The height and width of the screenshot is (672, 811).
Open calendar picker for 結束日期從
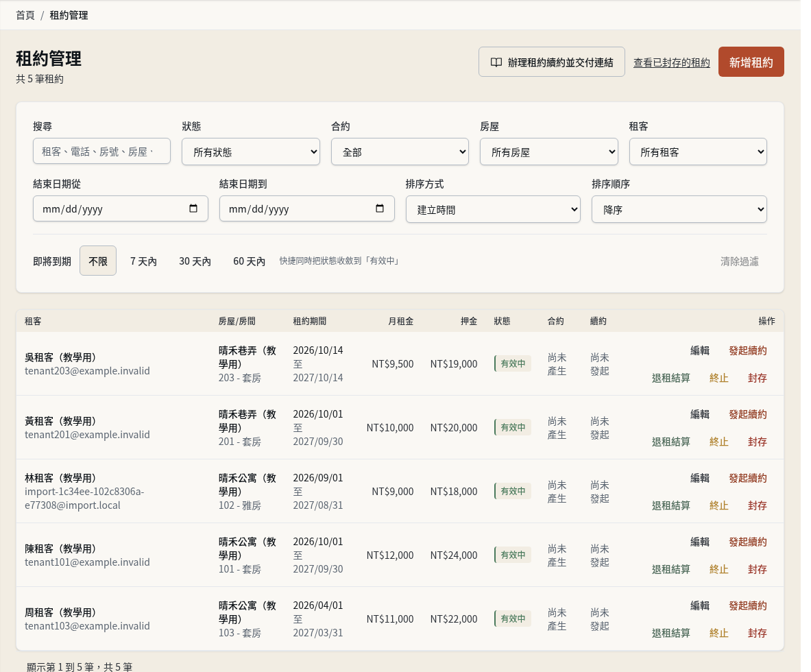click(x=193, y=208)
